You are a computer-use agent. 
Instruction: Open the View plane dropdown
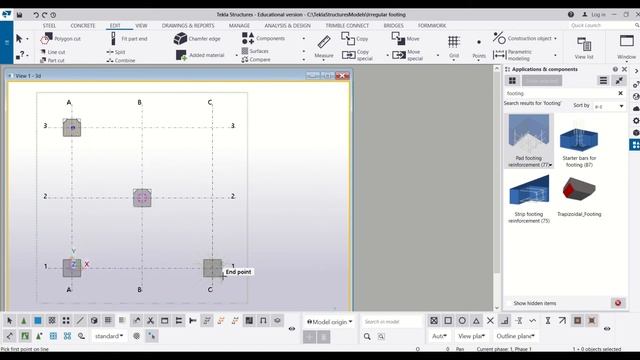(x=471, y=336)
